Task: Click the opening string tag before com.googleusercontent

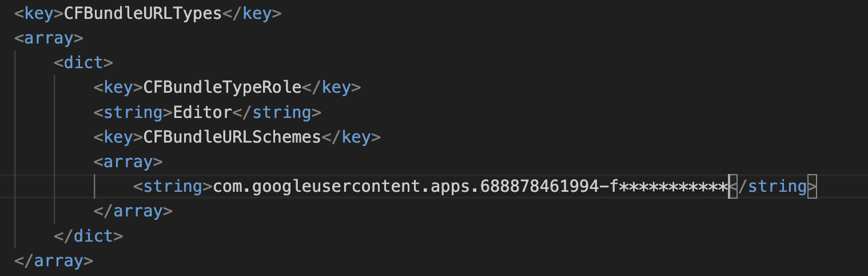Action: pyautogui.click(x=173, y=187)
